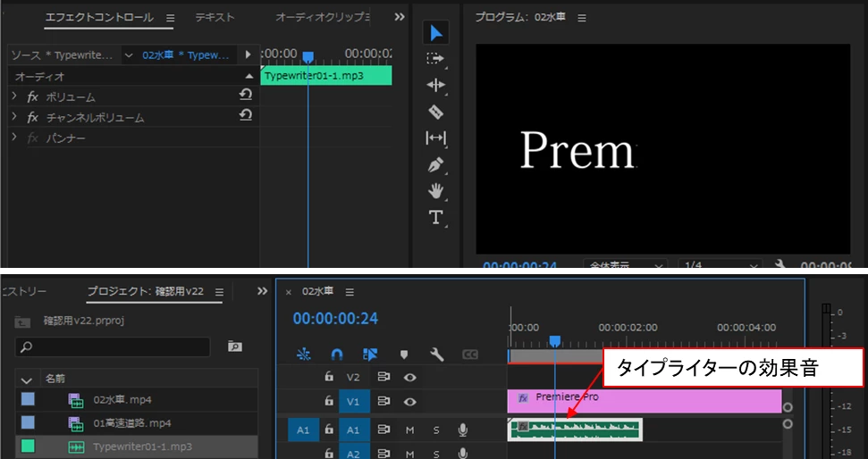The width and height of the screenshot is (868, 459).
Task: Select the Slip tool
Action: tap(435, 138)
